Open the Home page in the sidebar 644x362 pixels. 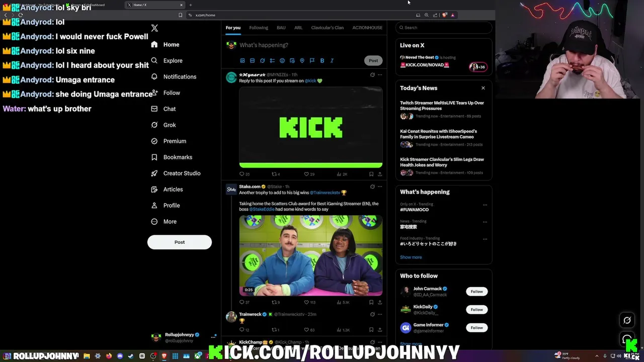[x=166, y=45]
